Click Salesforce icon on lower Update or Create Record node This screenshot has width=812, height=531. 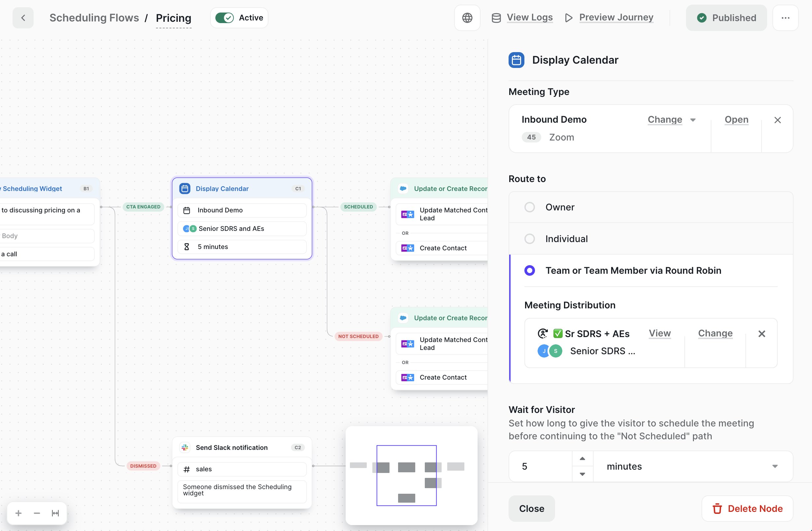[x=403, y=318]
